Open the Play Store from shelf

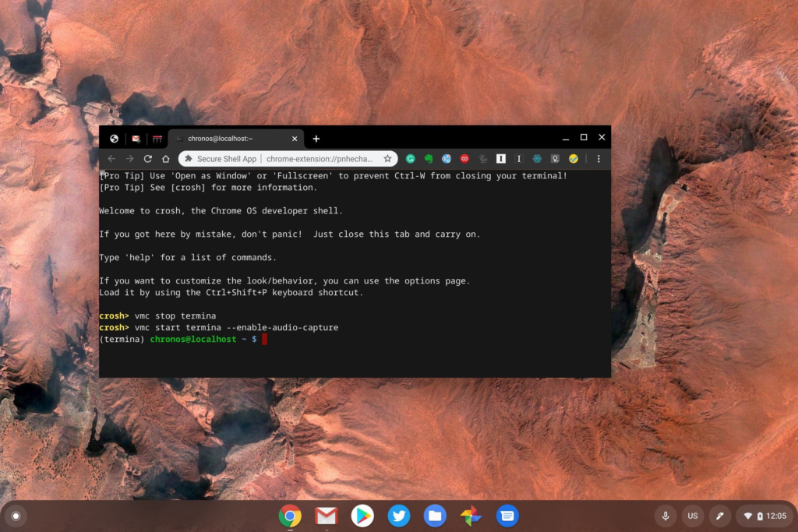pos(362,516)
